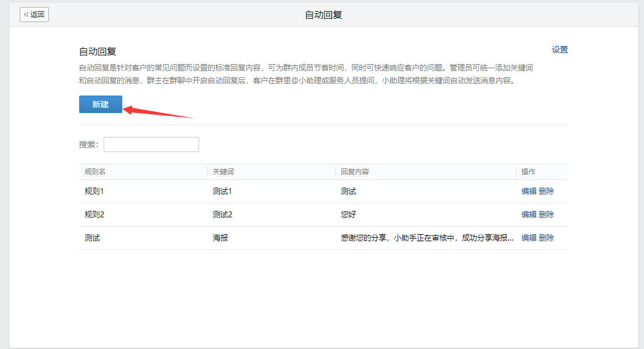The width and height of the screenshot is (644, 349).
Task: Click 删除 for the 测试 rule
Action: tap(546, 238)
